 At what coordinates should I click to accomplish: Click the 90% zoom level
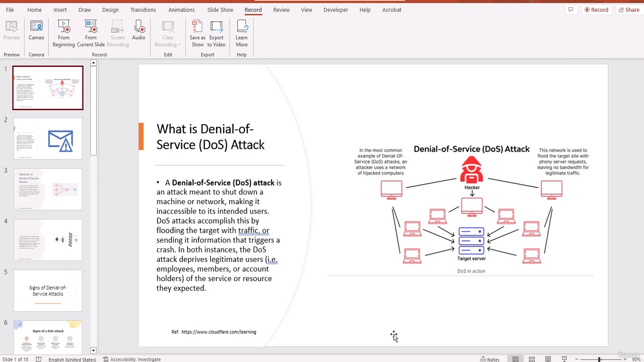coord(636,359)
